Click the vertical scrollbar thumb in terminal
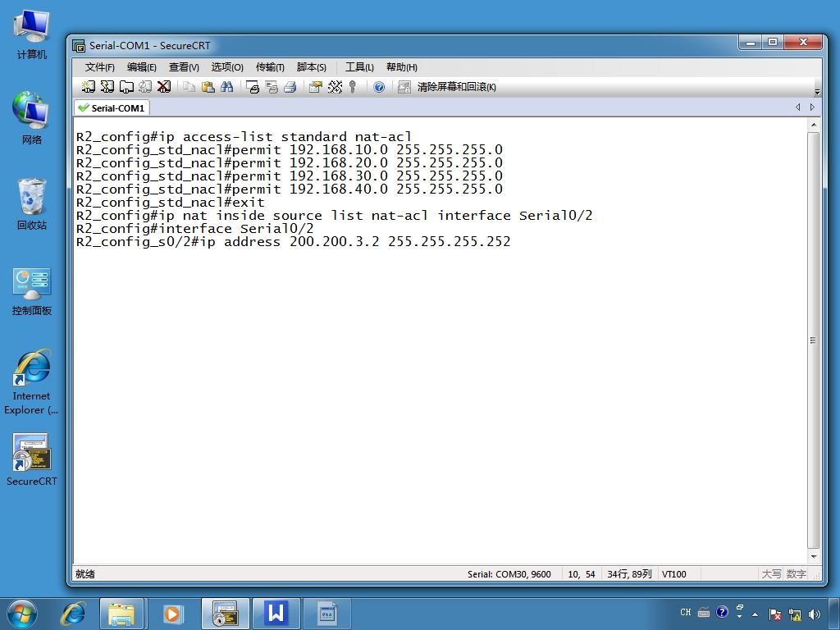The width and height of the screenshot is (840, 630). coord(813,340)
